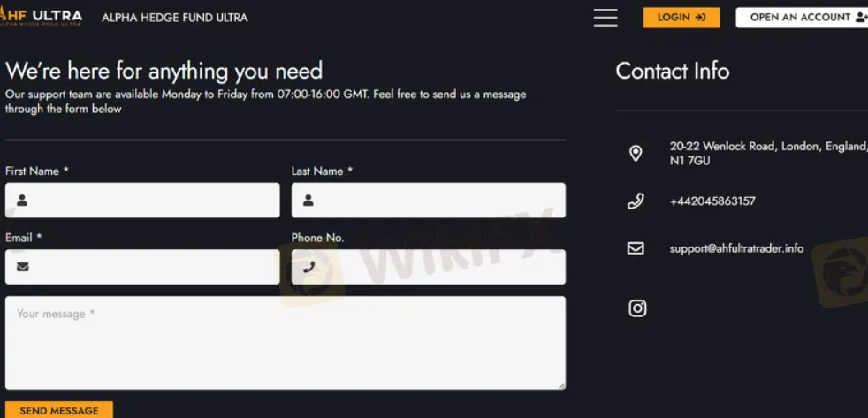Click the envelope icon in Email field

(23, 267)
